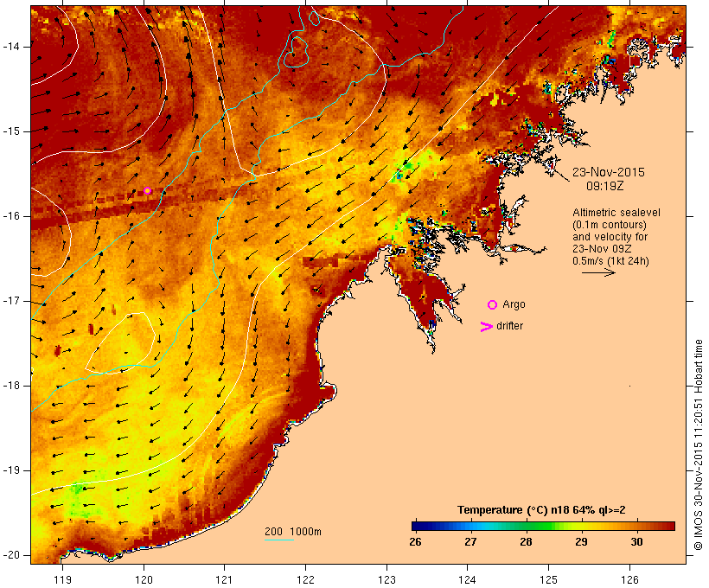Click the latitude label -19
This screenshot has width=709, height=588.
click(11, 470)
